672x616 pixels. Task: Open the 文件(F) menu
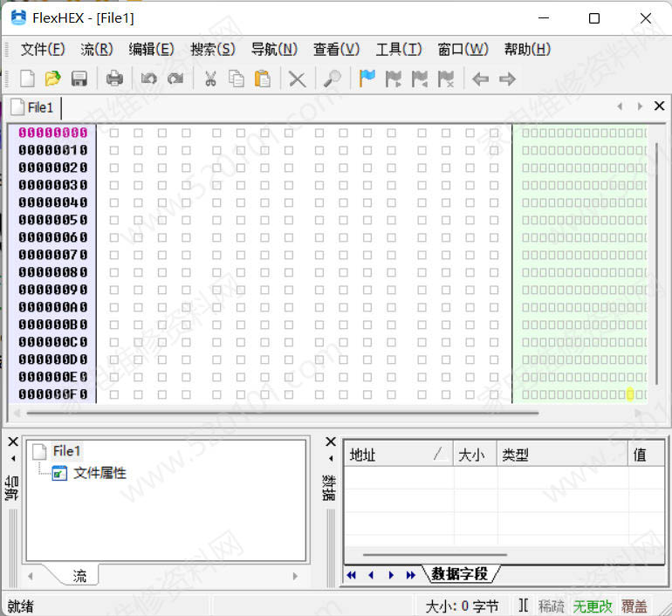pos(43,49)
